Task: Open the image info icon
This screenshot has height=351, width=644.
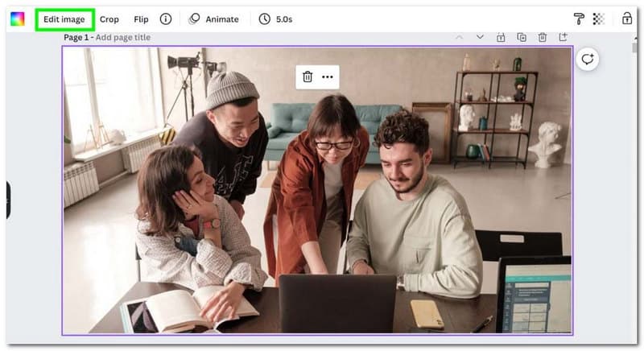Action: 166,19
